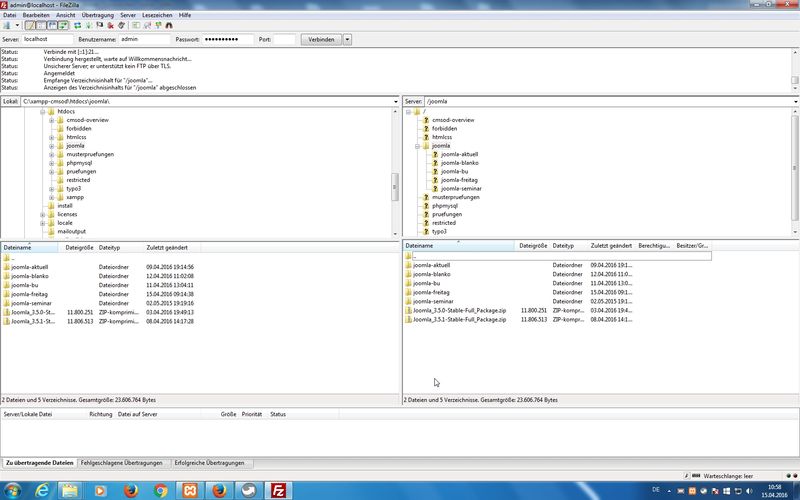The image size is (800, 500).
Task: Click the refresh file lists icon
Action: point(78,25)
